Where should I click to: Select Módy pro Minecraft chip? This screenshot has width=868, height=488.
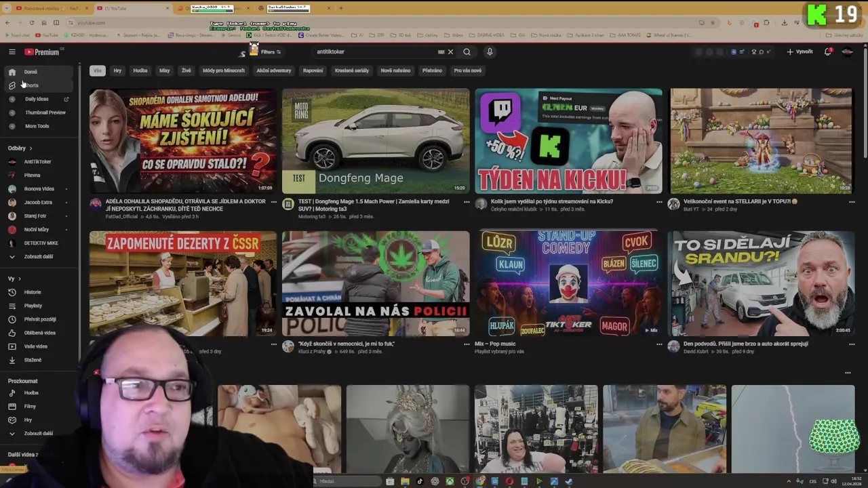click(224, 70)
